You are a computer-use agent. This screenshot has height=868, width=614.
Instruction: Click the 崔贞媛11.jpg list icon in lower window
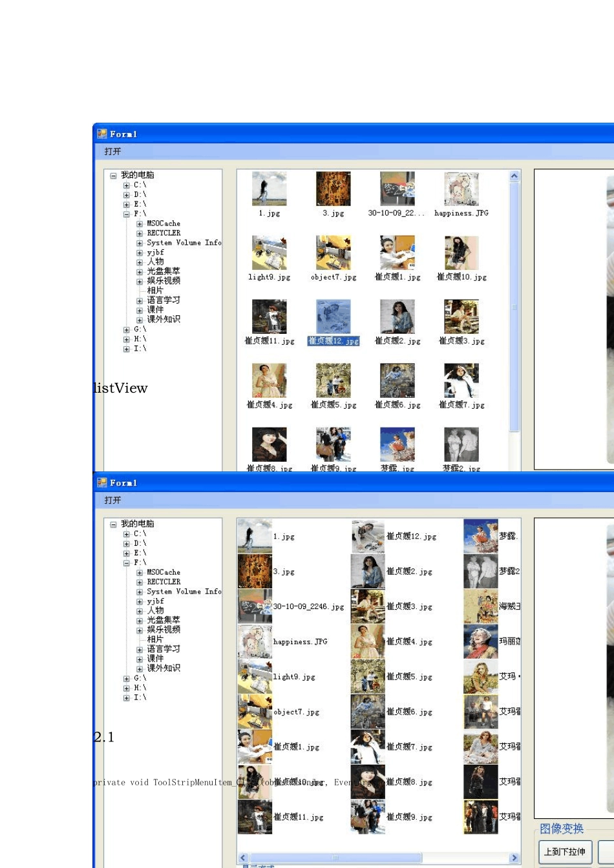point(255,816)
